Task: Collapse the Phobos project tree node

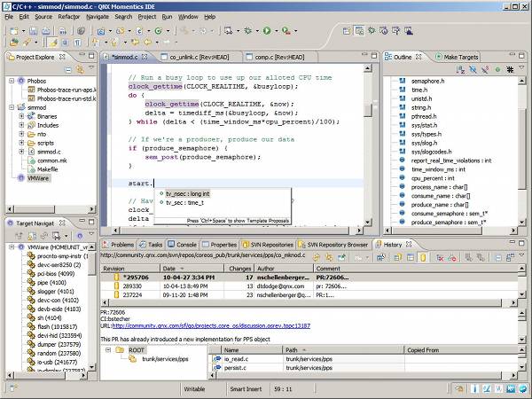Action: point(12,81)
